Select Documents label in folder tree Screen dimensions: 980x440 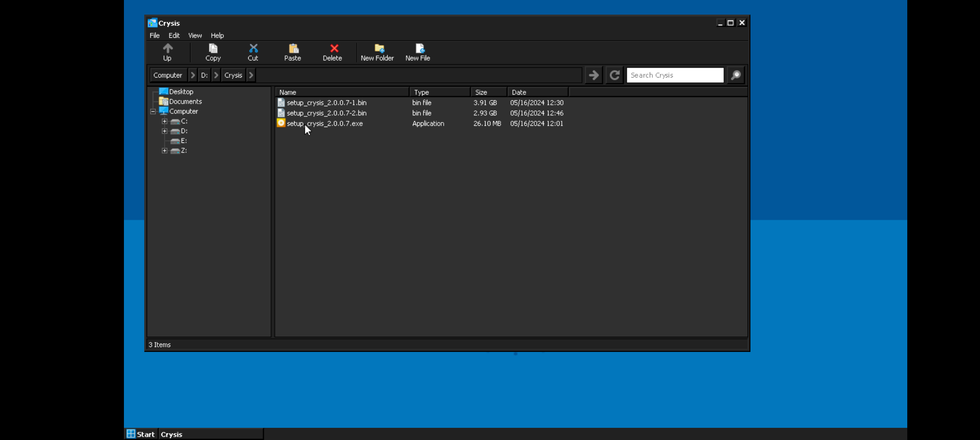pos(185,101)
